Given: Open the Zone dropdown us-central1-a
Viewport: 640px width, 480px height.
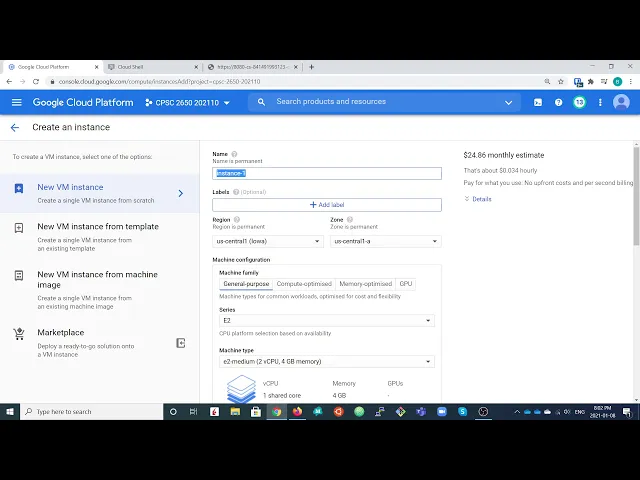Looking at the screenshot, I should click(386, 241).
